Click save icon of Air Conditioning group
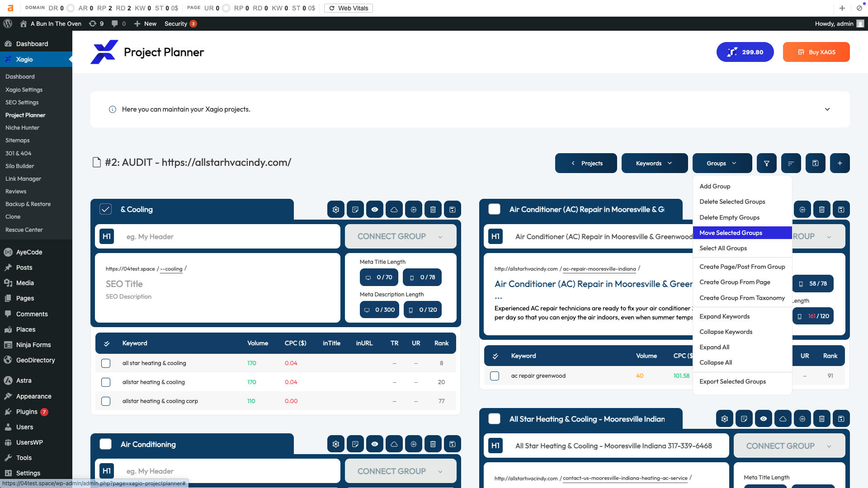This screenshot has height=488, width=868. click(x=452, y=444)
